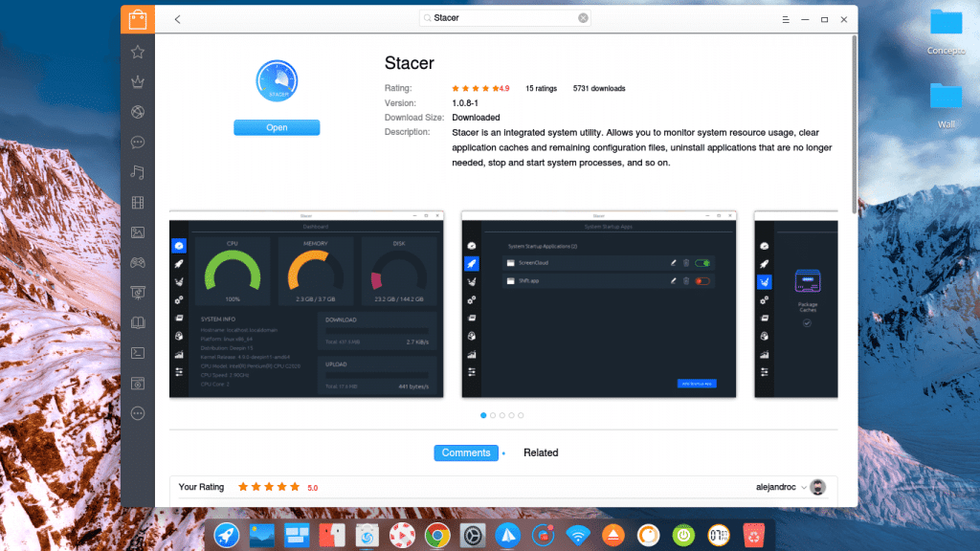The width and height of the screenshot is (980, 551).
Task: Click the Stacer app logo
Action: click(x=277, y=80)
